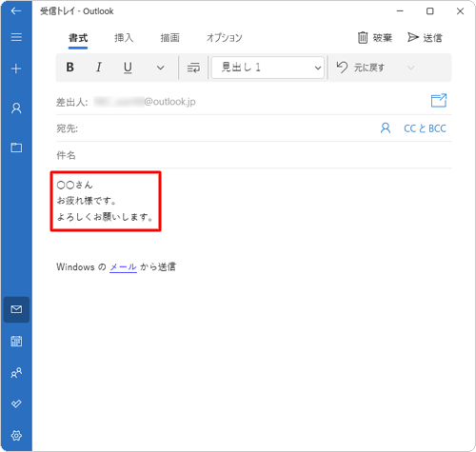Select the 挿入 tab
The image size is (476, 452).
[x=124, y=38]
